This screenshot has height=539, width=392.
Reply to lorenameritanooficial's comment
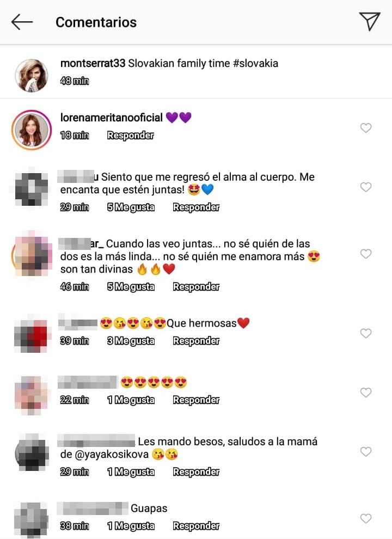coord(130,136)
